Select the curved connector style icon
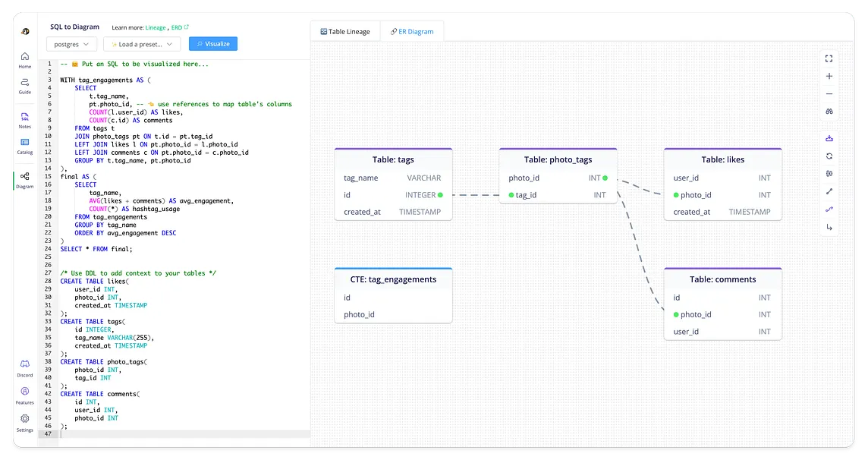868x460 pixels. tap(829, 210)
